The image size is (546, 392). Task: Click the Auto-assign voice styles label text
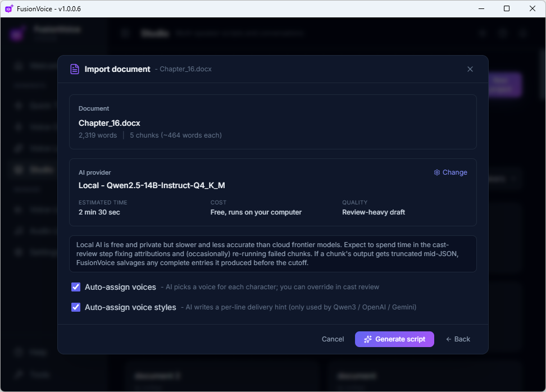130,307
